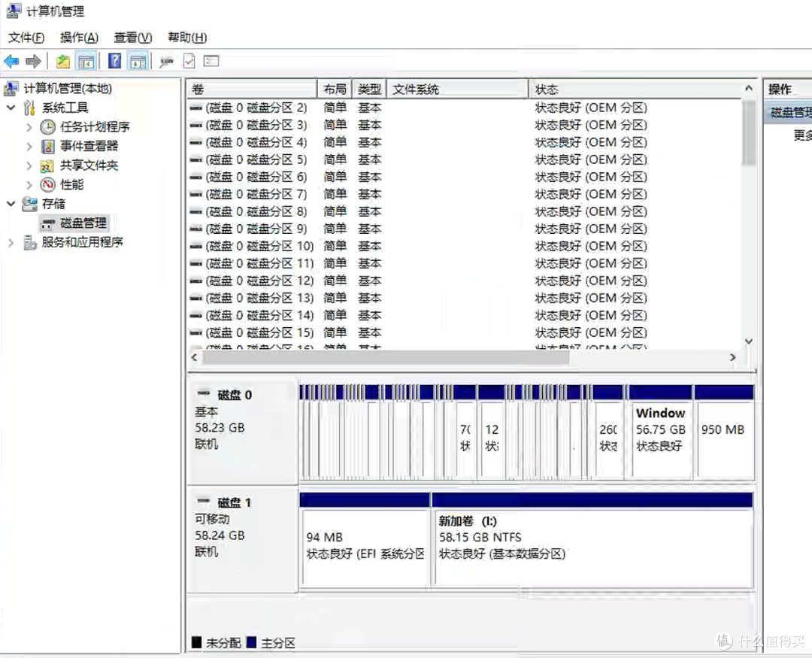Click the Event Viewer icon
This screenshot has height=658, width=812.
(x=47, y=147)
